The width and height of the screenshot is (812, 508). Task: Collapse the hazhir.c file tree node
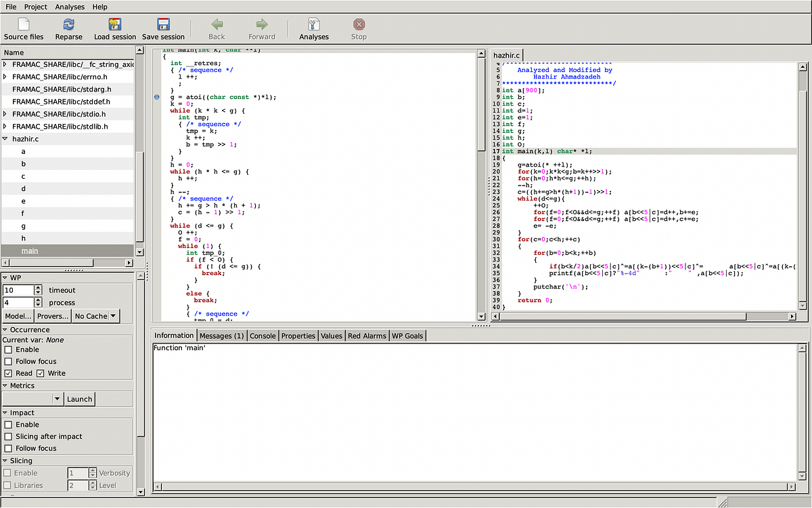click(x=5, y=139)
